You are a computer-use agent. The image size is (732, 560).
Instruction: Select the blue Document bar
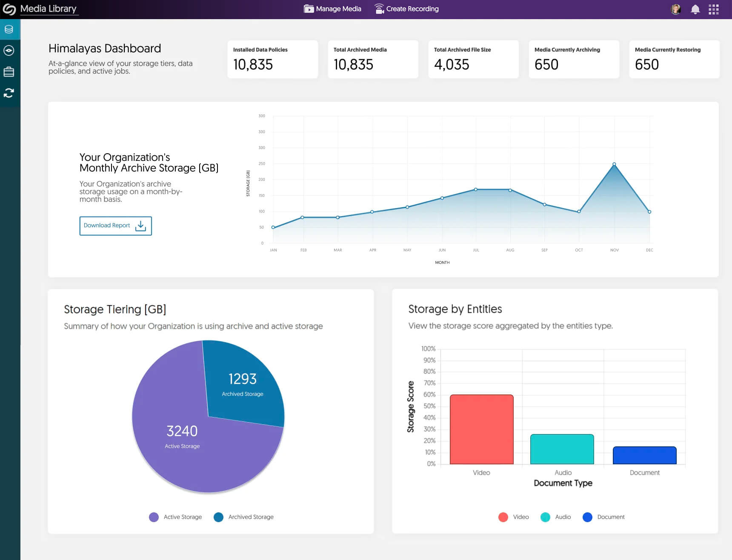645,455
